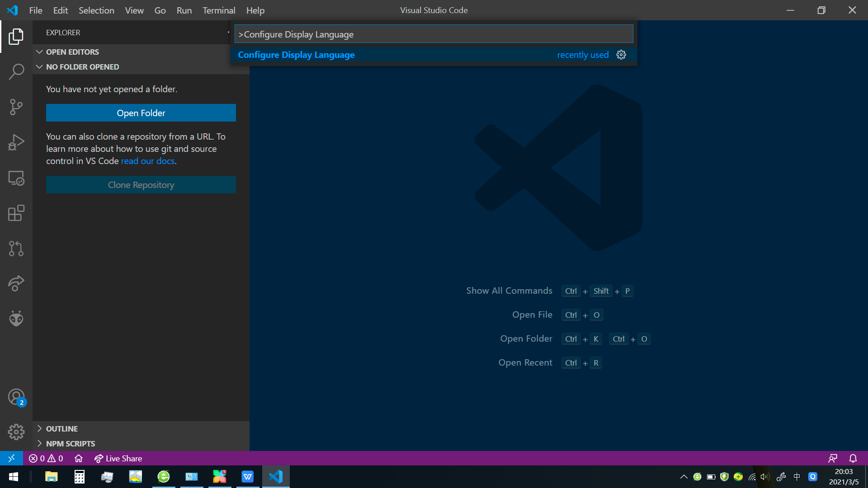Image resolution: width=868 pixels, height=488 pixels.
Task: Open the photos app icon in taskbar
Action: click(136, 477)
